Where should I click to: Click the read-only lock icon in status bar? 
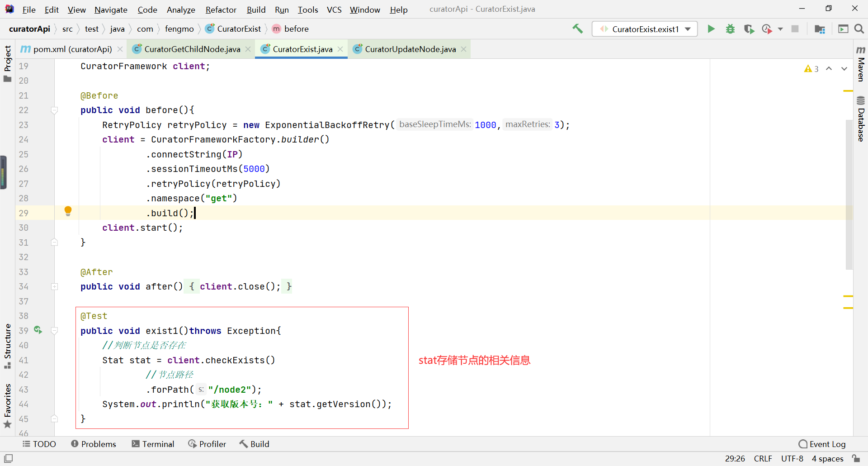pyautogui.click(x=856, y=458)
